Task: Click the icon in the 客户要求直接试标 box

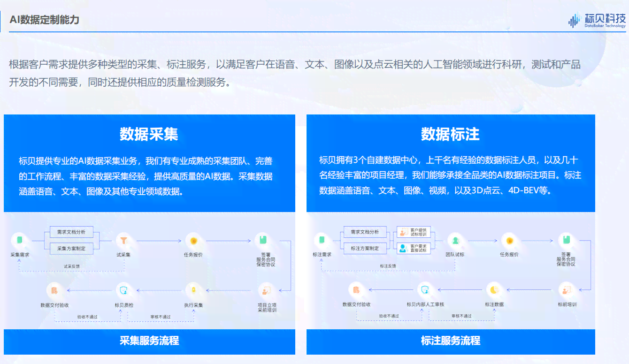Action: pos(403,248)
